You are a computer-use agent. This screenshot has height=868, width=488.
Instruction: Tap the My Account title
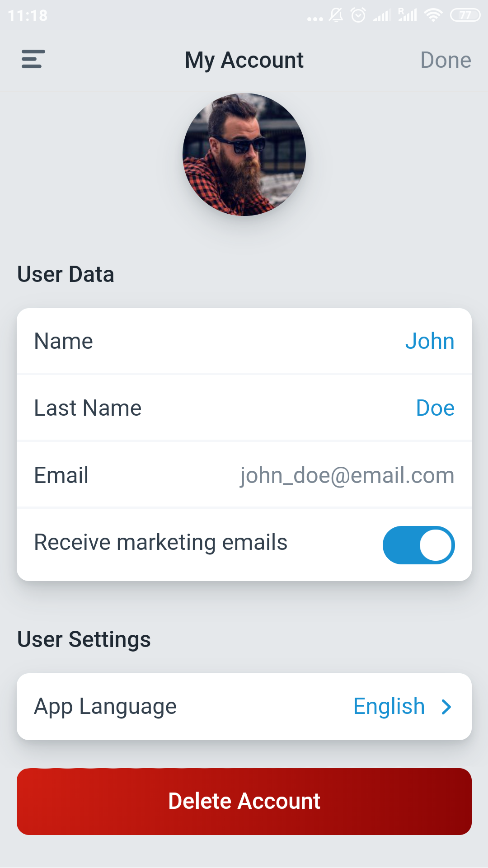coord(244,60)
